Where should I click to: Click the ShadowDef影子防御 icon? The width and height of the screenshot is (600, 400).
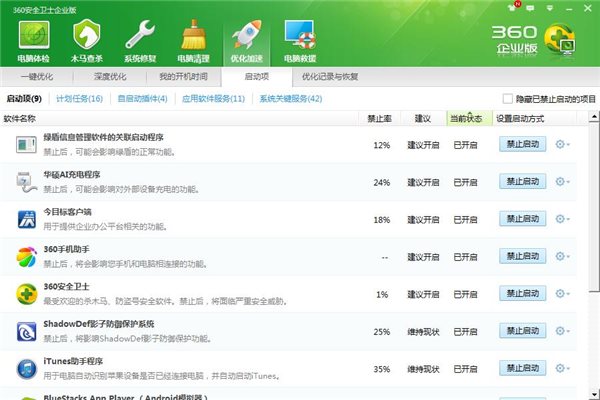click(x=26, y=331)
